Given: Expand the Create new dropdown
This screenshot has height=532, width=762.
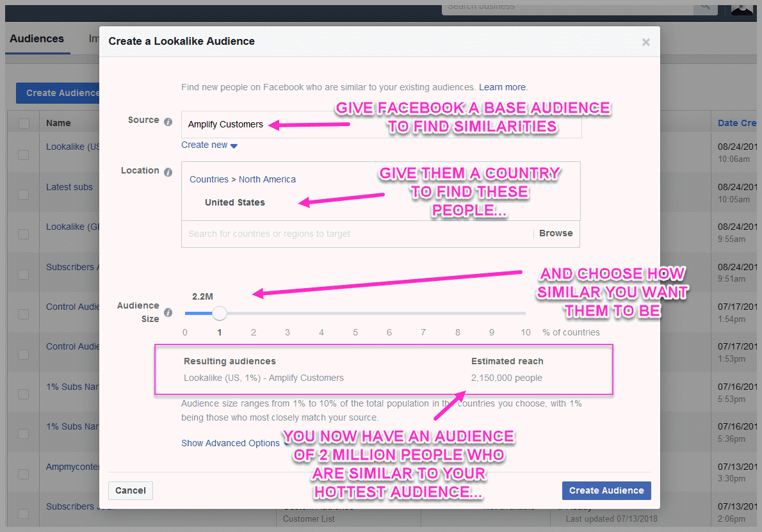Looking at the screenshot, I should pos(209,145).
